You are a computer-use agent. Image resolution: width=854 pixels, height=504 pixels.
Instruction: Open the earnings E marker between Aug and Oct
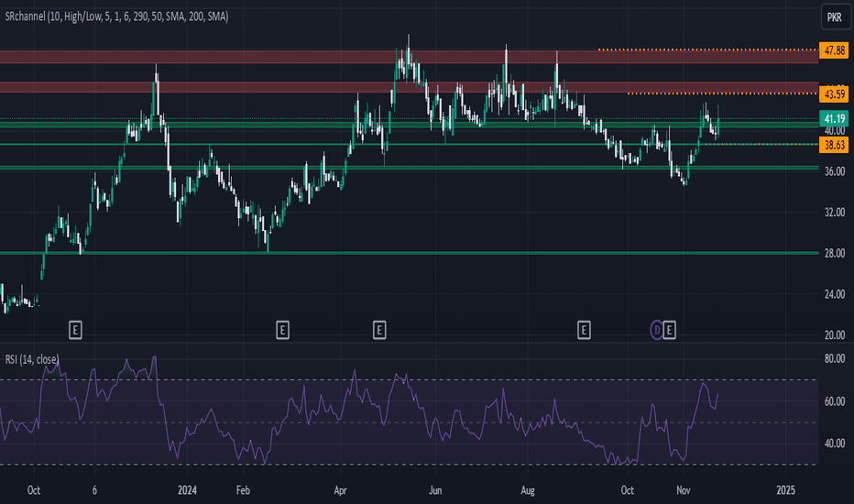584,330
